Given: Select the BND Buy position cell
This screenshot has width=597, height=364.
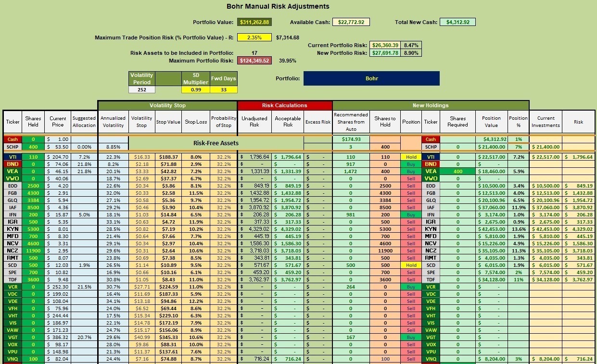Looking at the screenshot, I should coord(411,164).
